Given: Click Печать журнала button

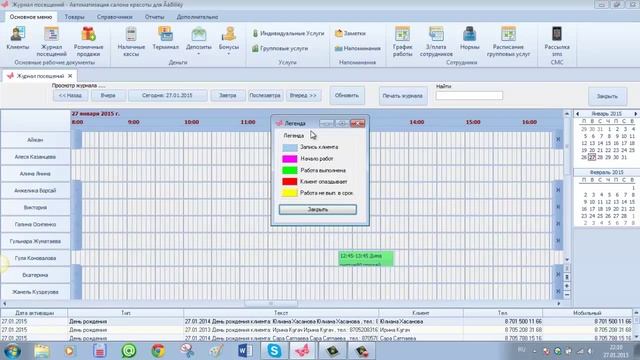Looking at the screenshot, I should click(403, 96).
